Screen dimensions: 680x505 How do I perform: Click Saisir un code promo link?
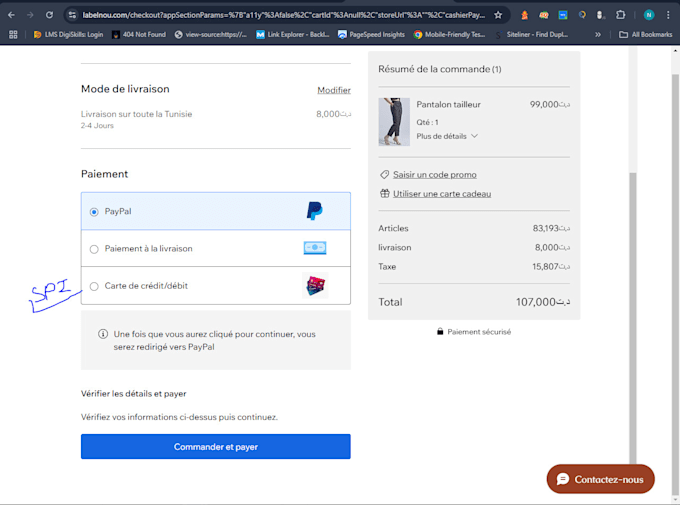click(x=435, y=174)
